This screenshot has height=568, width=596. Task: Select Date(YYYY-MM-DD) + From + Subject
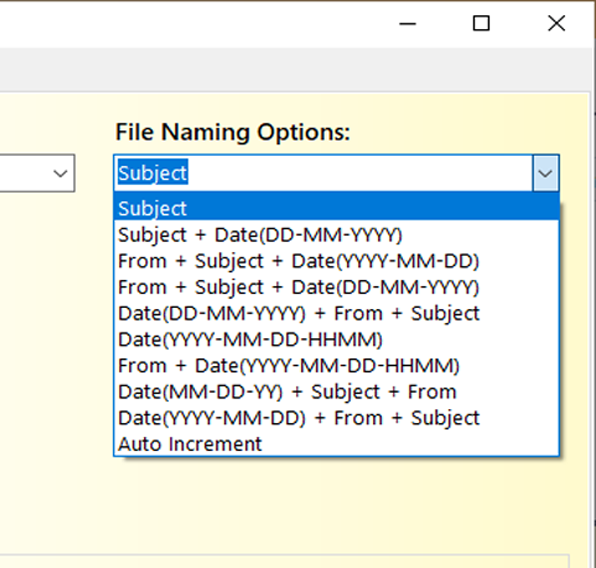click(x=336, y=418)
